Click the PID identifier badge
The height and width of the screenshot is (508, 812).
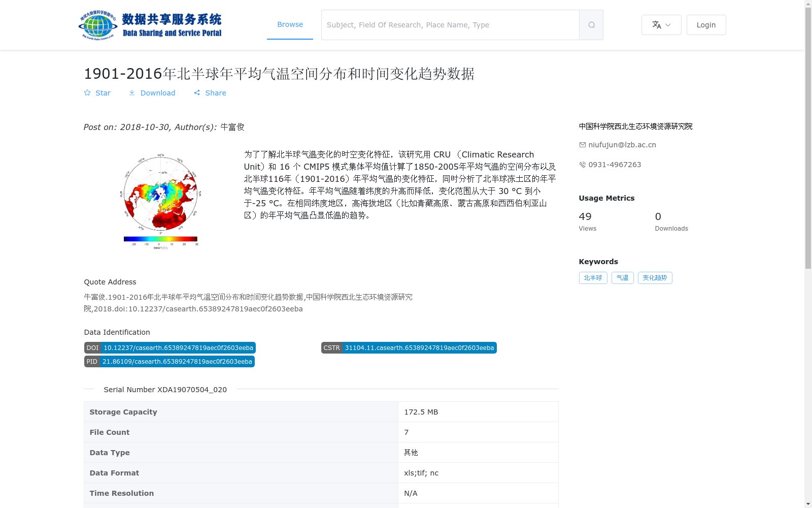tap(169, 362)
